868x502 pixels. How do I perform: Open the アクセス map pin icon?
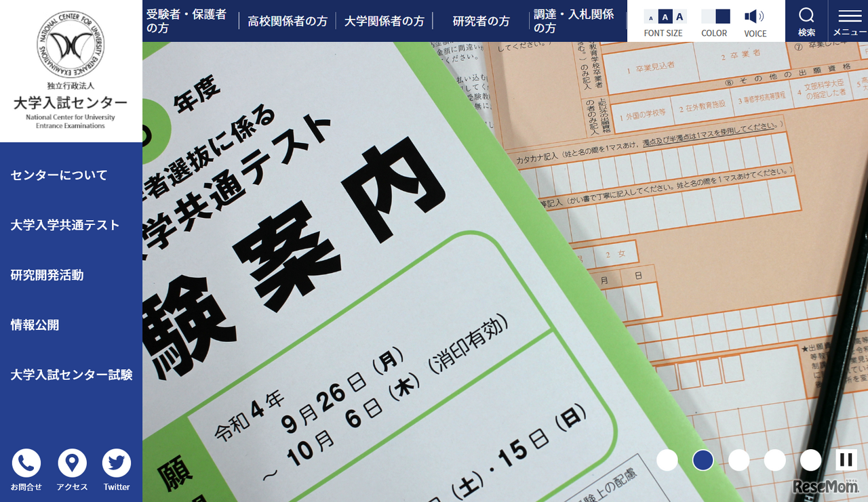coord(72,463)
